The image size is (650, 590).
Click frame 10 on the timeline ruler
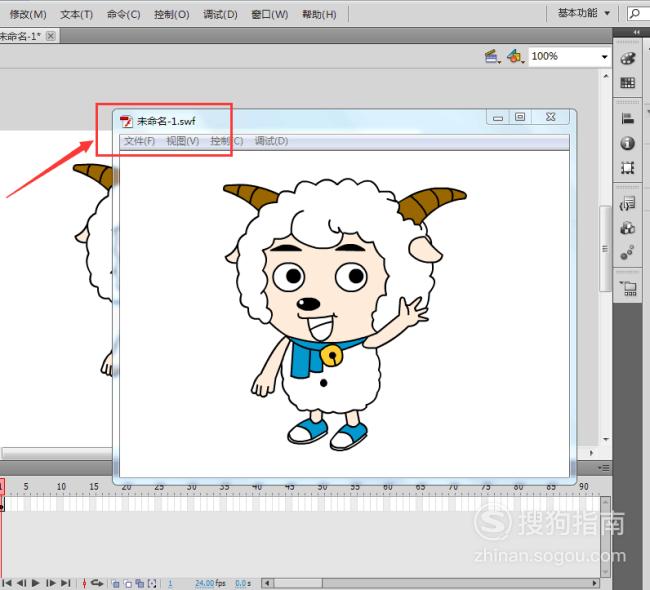click(x=61, y=487)
